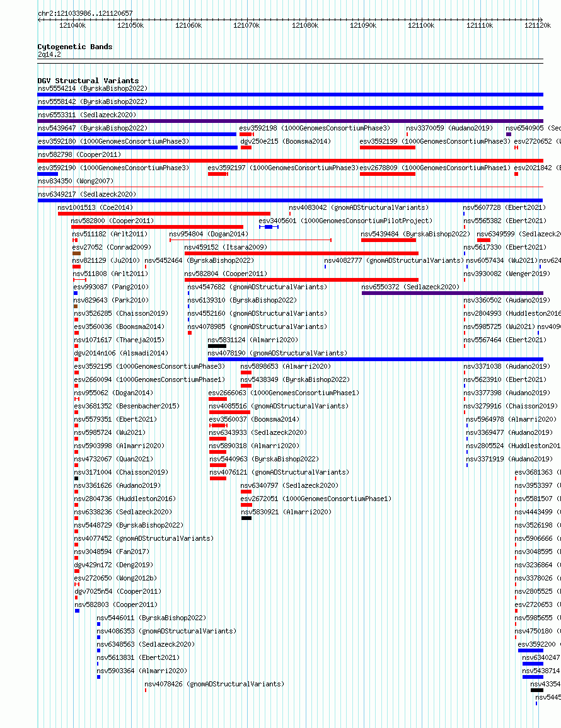Open nsv4083042 (gnomADStructuralVariants) label
The height and width of the screenshot is (728, 561).
tap(359, 207)
